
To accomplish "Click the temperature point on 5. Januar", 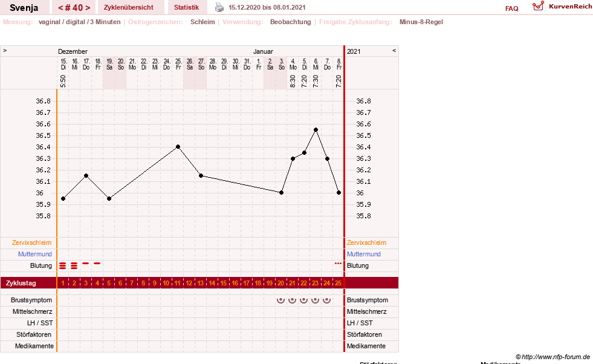I will coord(305,152).
